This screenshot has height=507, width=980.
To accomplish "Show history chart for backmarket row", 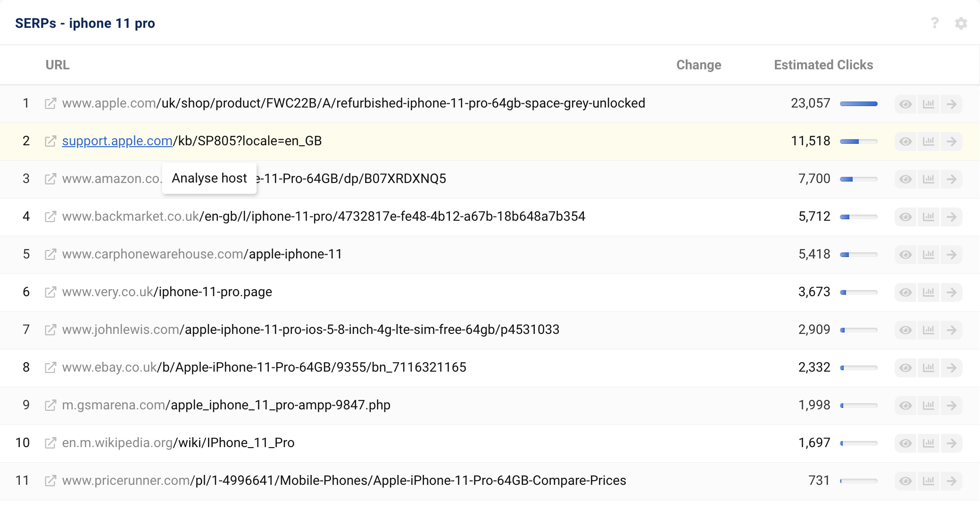I will (929, 217).
